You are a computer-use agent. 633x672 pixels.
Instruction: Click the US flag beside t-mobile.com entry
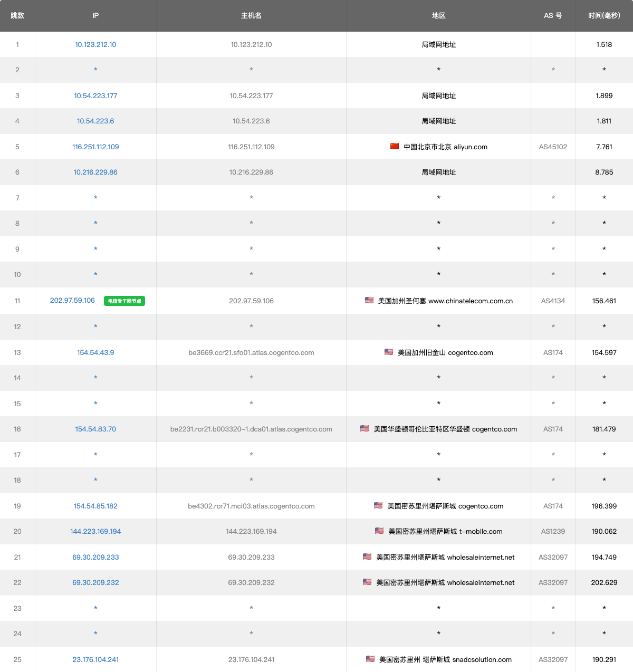click(x=379, y=531)
